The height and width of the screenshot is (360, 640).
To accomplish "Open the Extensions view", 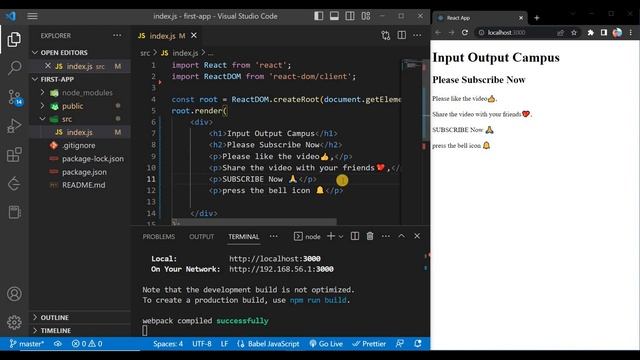I will coord(14,155).
